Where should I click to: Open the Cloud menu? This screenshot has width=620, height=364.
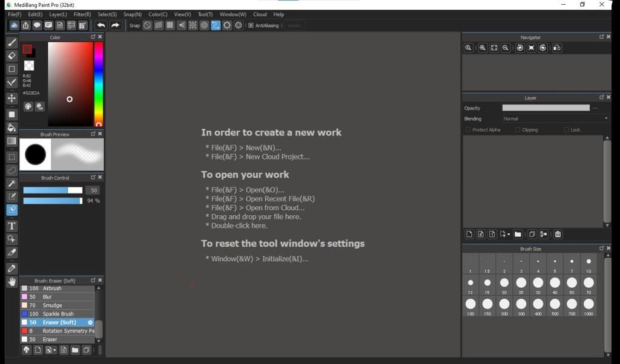pos(260,15)
